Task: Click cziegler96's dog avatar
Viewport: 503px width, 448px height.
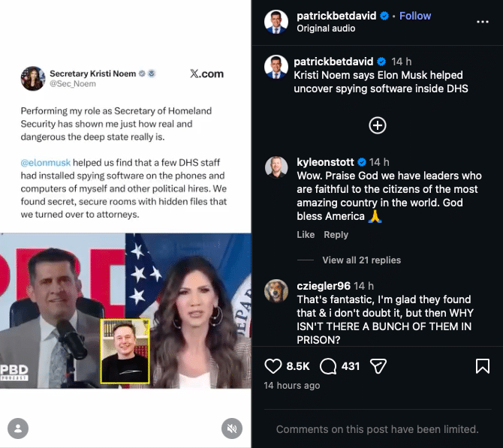Action: [x=276, y=291]
